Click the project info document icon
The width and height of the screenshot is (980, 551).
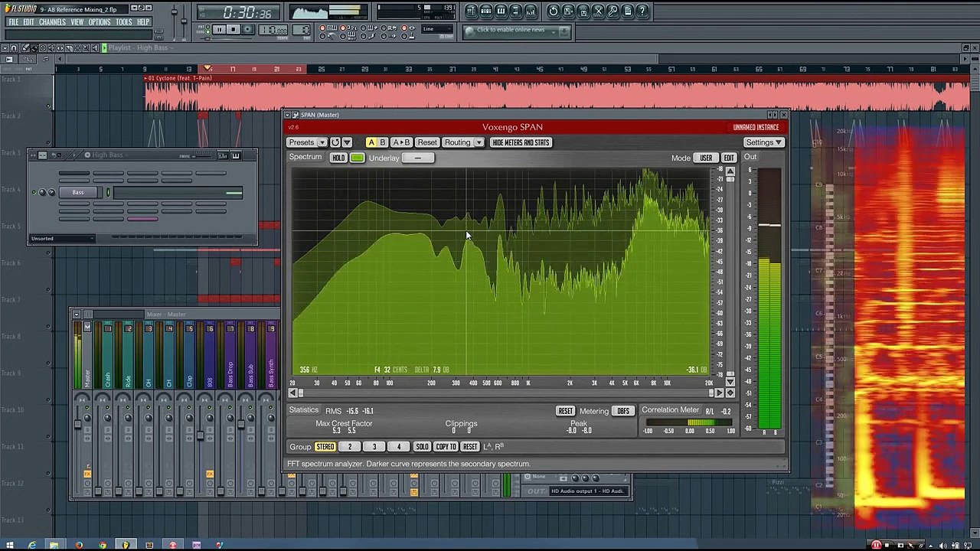pos(627,11)
